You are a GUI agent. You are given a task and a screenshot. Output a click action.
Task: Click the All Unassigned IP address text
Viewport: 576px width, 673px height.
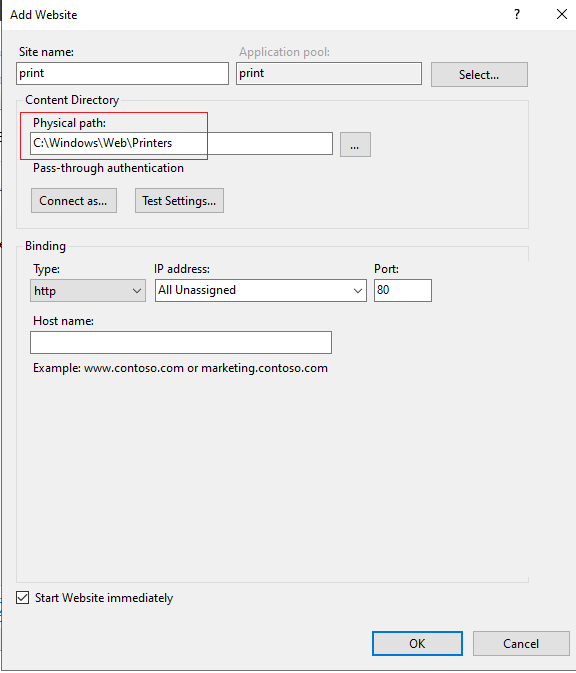(x=197, y=290)
